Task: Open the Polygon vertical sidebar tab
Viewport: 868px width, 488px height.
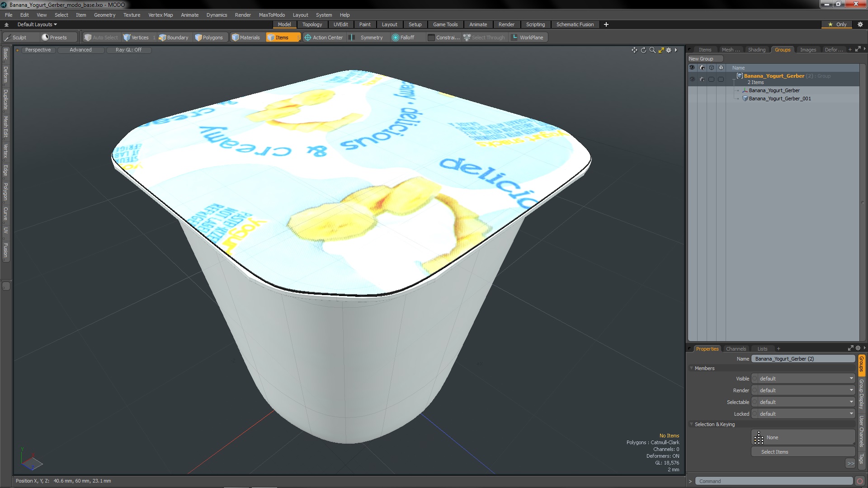Action: click(5, 192)
